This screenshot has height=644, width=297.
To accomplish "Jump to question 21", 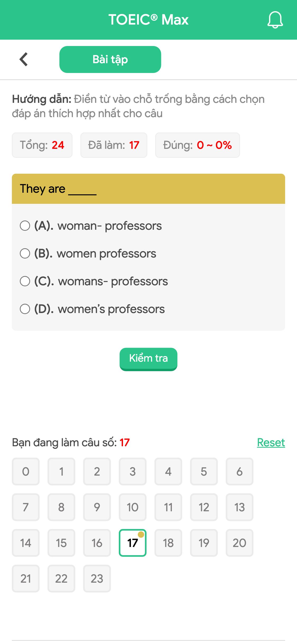I will tap(26, 578).
